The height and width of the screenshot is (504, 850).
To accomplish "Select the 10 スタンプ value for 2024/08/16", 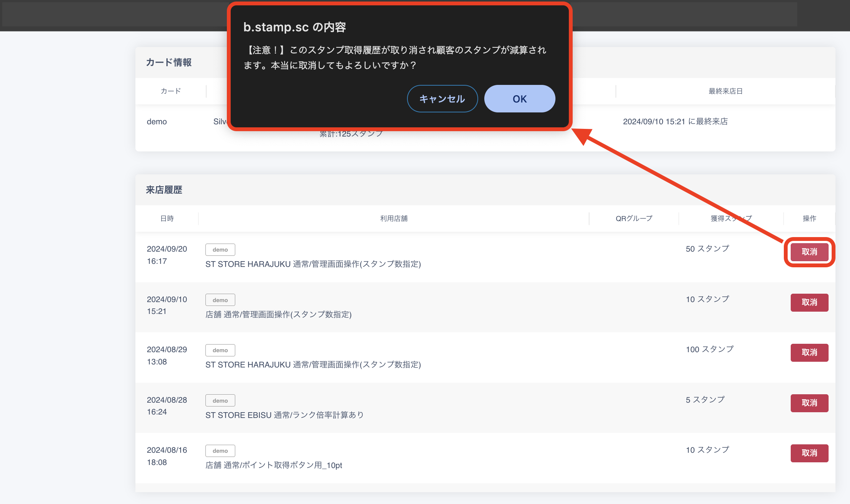I will pos(707,450).
